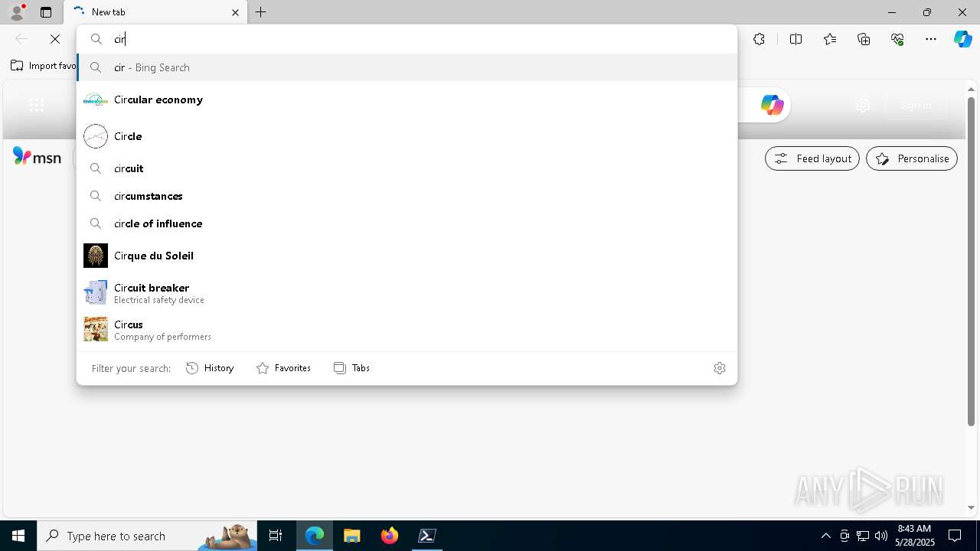
Task: Open the Import favorites bookmark
Action: [x=44, y=66]
